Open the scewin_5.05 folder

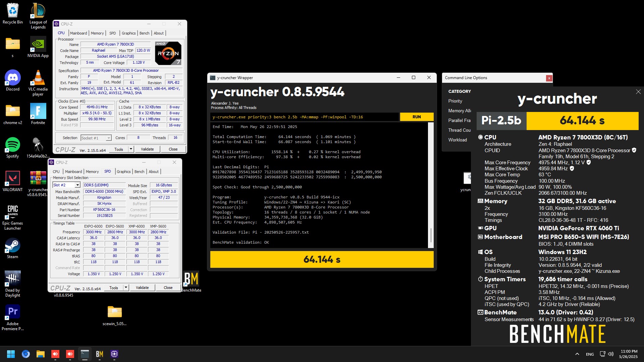point(115,315)
